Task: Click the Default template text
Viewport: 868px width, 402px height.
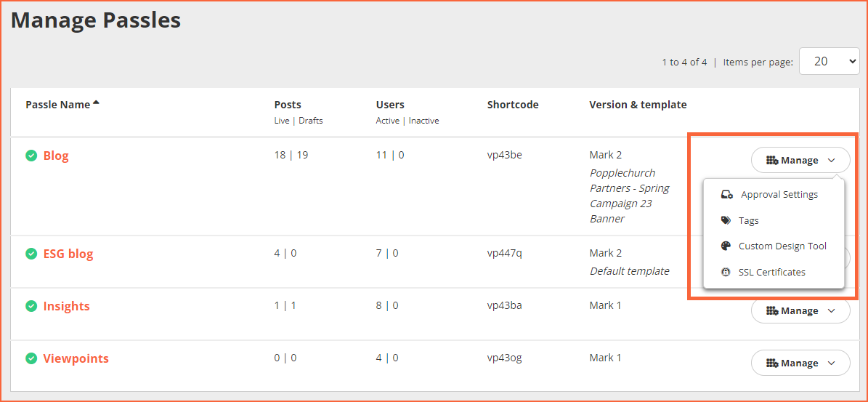Action: pos(630,271)
